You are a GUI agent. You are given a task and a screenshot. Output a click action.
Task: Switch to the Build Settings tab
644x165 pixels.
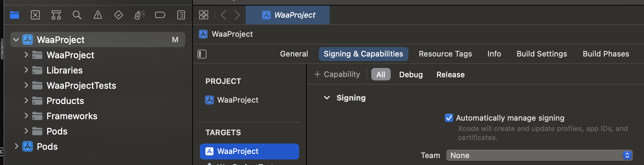pyautogui.click(x=542, y=54)
